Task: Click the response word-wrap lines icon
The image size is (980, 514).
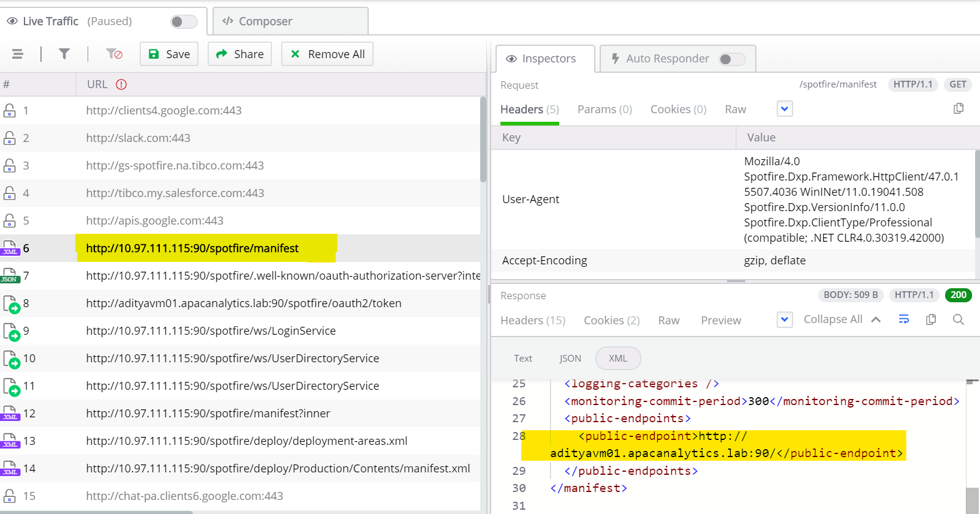Action: 903,319
